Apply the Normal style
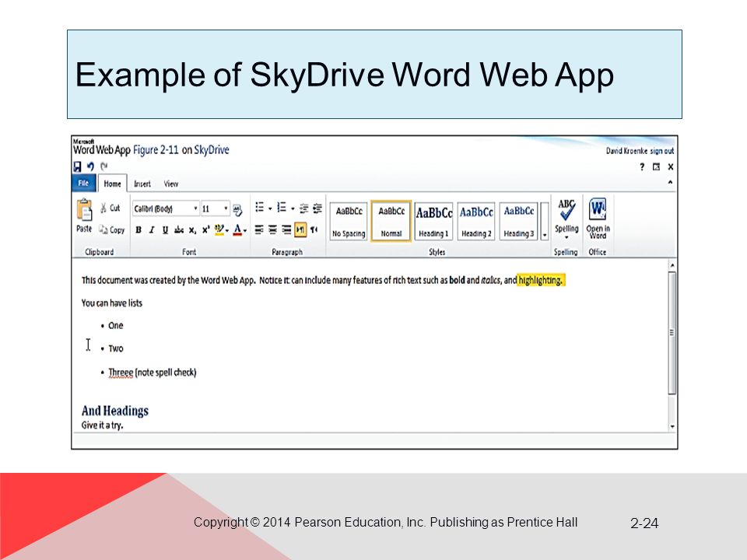The image size is (747, 560). [391, 221]
